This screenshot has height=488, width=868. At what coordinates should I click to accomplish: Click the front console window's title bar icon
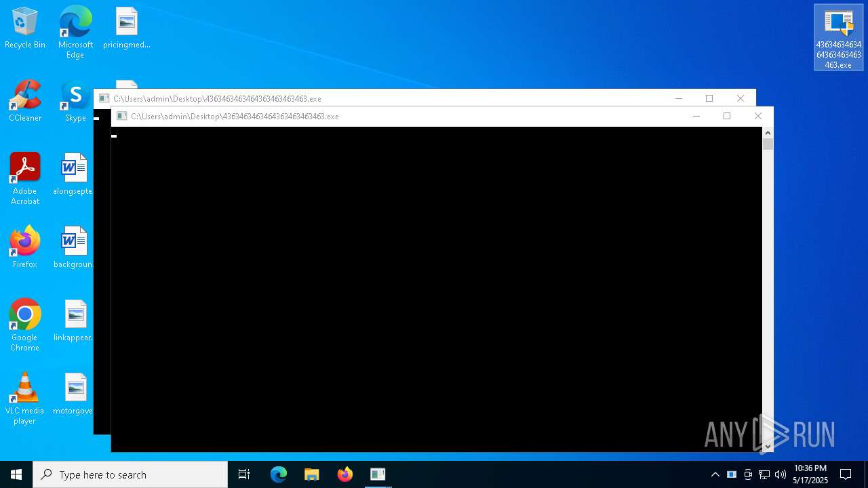click(x=121, y=116)
